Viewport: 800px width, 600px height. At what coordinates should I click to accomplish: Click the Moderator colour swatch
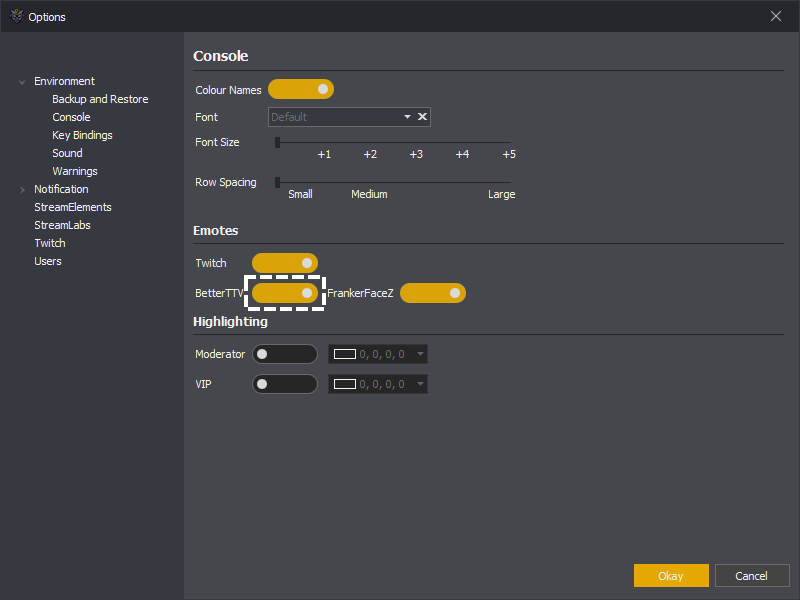click(x=345, y=354)
